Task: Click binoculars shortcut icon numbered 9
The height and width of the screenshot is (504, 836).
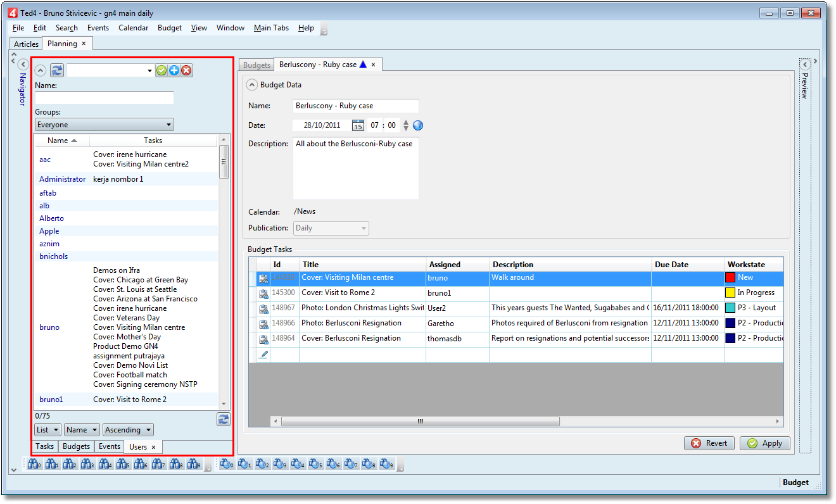Action: click(x=194, y=464)
